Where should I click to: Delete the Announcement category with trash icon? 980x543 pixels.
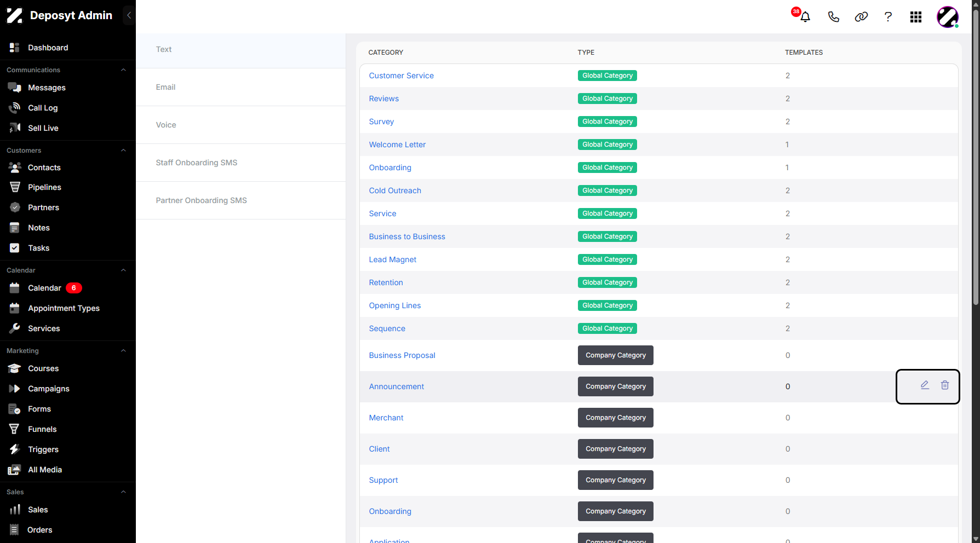point(945,385)
